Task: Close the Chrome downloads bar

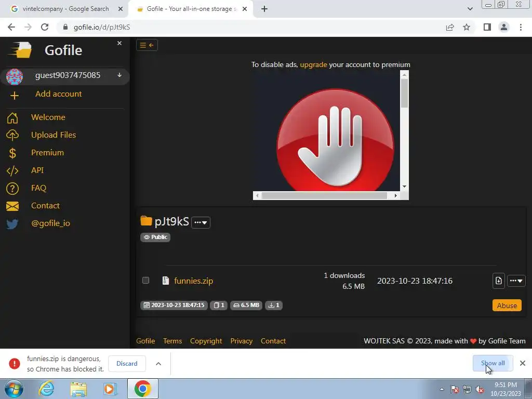Action: click(523, 363)
